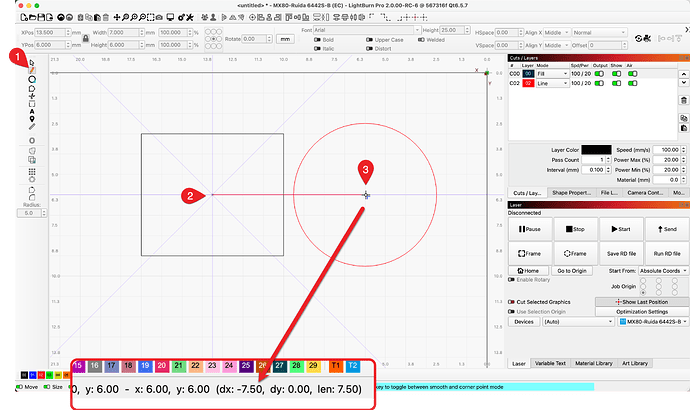Switch to the Variable Text tab
690x410 pixels.
click(x=550, y=363)
